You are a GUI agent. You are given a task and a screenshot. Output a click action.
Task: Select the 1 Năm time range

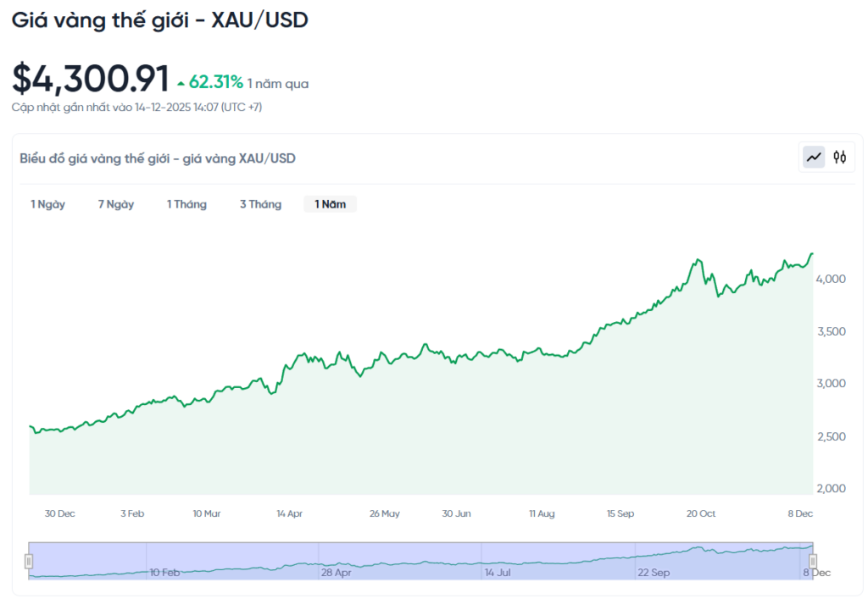330,204
